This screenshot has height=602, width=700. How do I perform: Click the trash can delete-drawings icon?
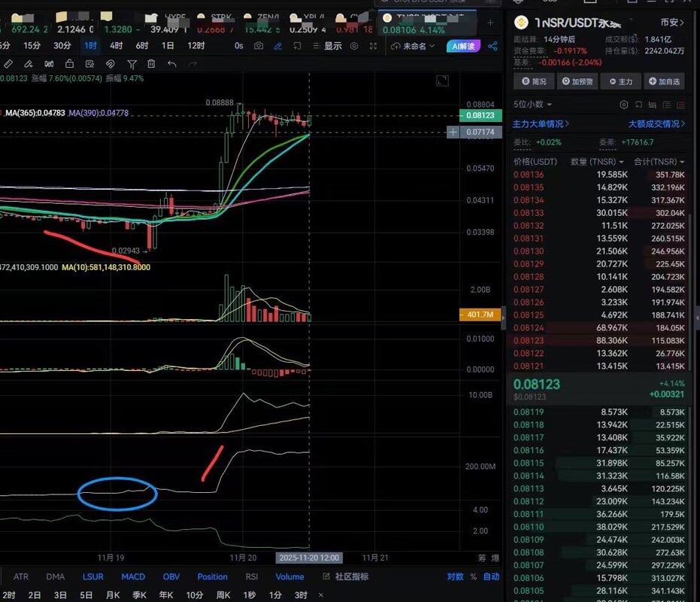pos(151,65)
